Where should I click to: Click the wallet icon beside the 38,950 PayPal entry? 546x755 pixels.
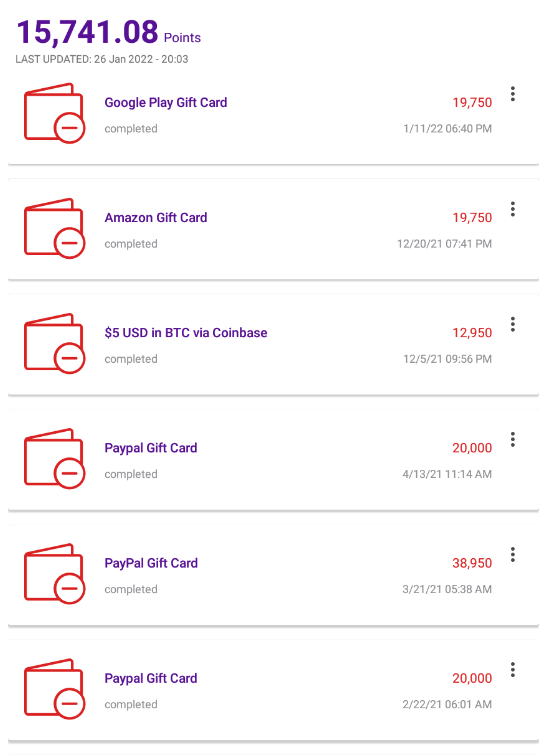[54, 574]
